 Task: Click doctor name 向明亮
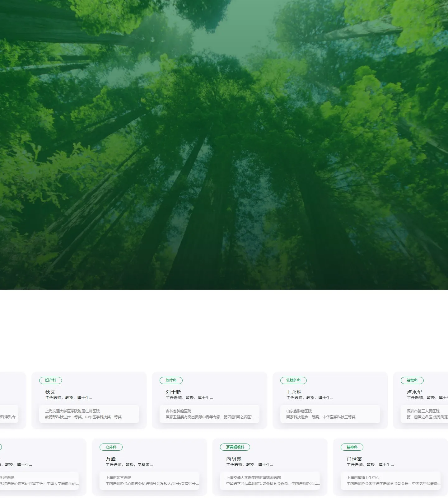coord(234,459)
